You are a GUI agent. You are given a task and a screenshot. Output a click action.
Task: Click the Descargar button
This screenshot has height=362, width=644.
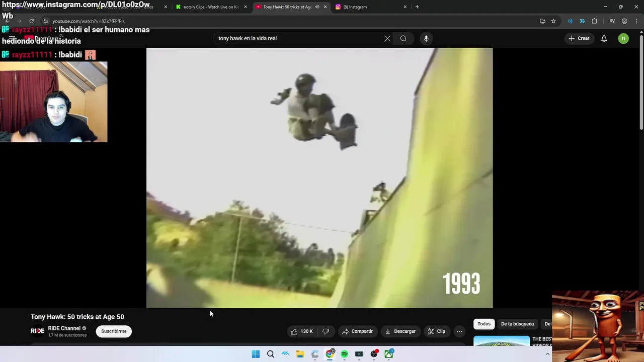tap(400, 331)
